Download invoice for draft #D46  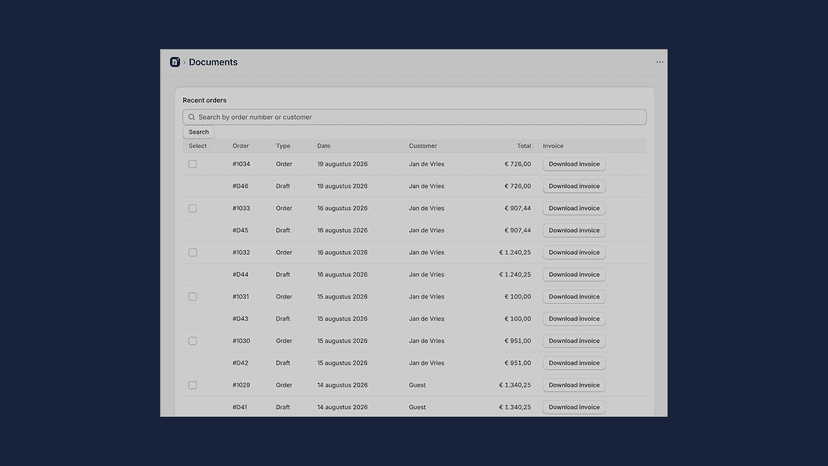574,187
